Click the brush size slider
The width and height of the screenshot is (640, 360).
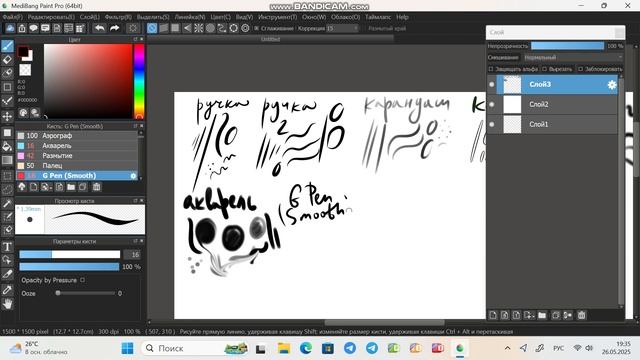(70, 255)
